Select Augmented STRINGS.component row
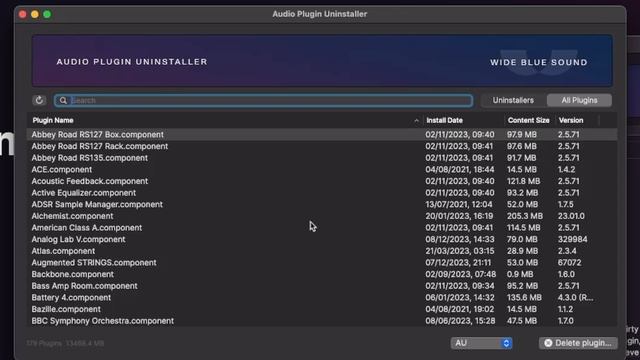The height and width of the screenshot is (360, 640). click(x=322, y=262)
